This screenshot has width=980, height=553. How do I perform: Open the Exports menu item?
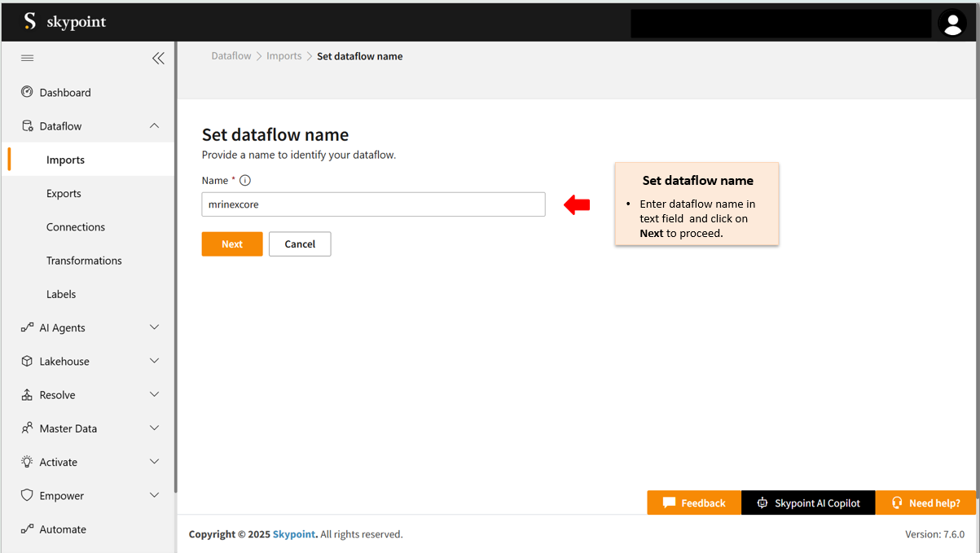coord(64,194)
